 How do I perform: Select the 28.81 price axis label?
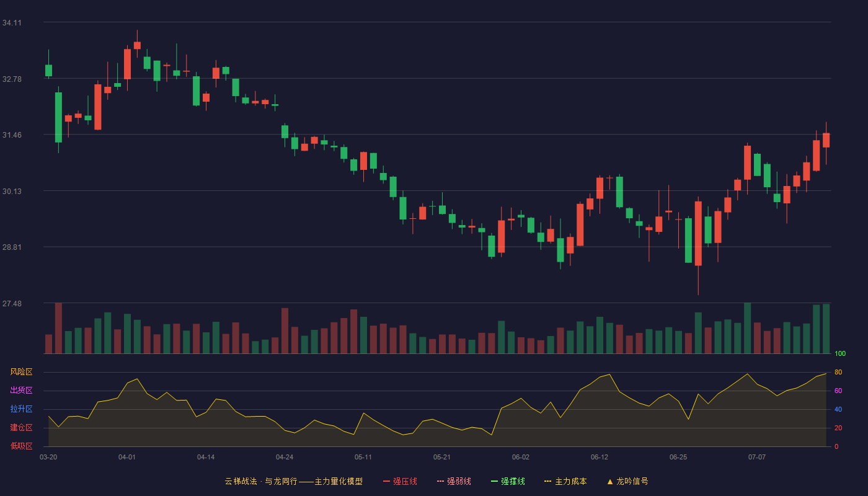click(x=12, y=247)
